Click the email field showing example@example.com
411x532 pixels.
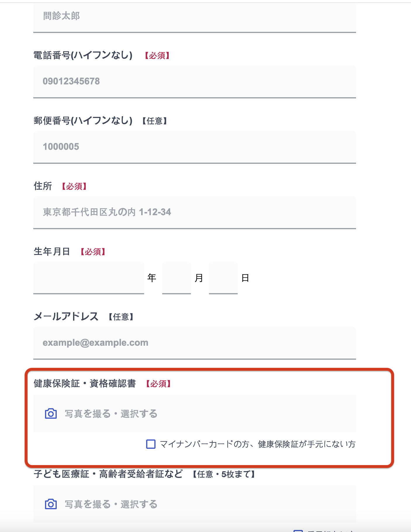(x=194, y=343)
